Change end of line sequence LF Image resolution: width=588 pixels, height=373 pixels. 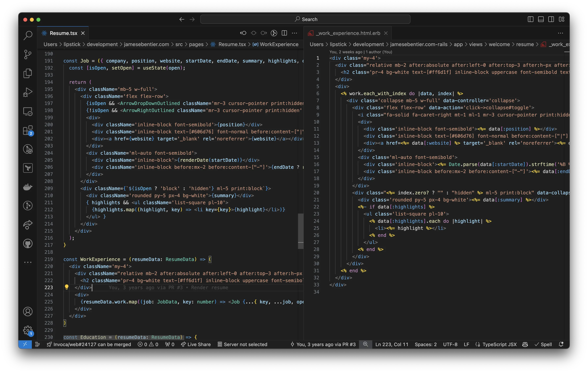point(466,344)
